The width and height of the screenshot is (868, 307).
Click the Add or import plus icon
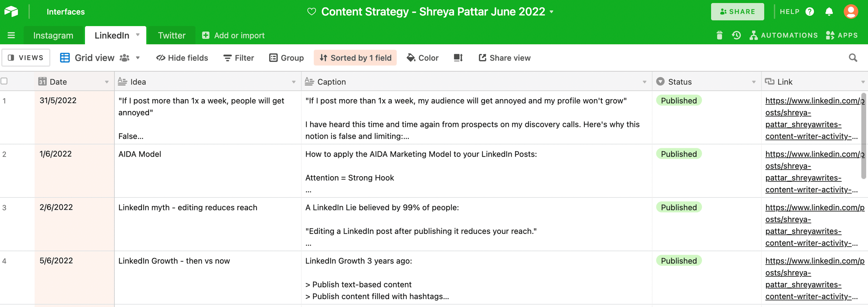pos(206,35)
